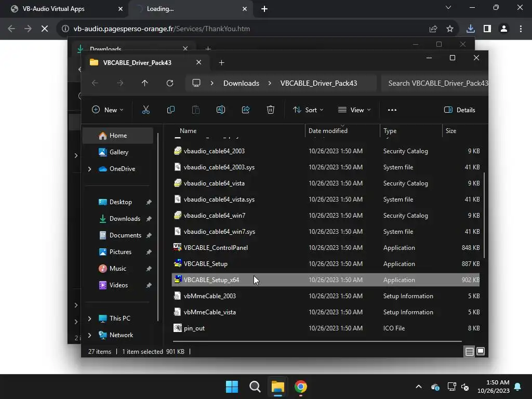The width and height of the screenshot is (532, 399).
Task: Expand OneDrive in navigation pane
Action: pyautogui.click(x=89, y=169)
